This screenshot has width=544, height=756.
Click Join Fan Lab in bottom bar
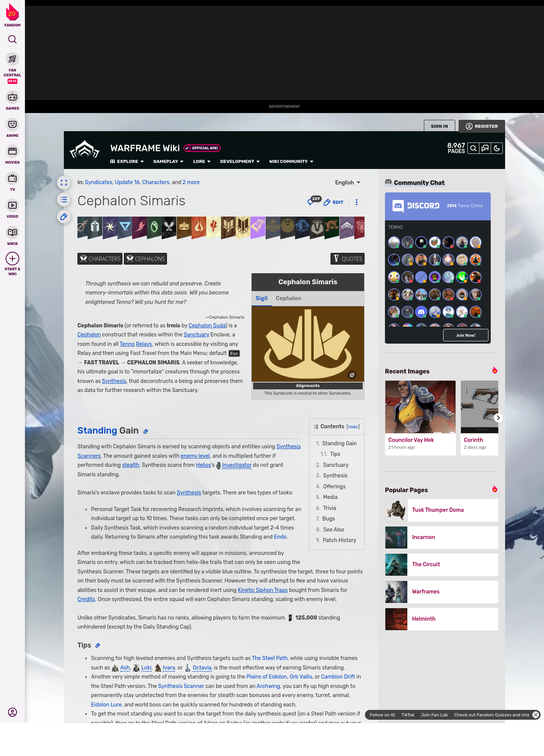pos(434,715)
